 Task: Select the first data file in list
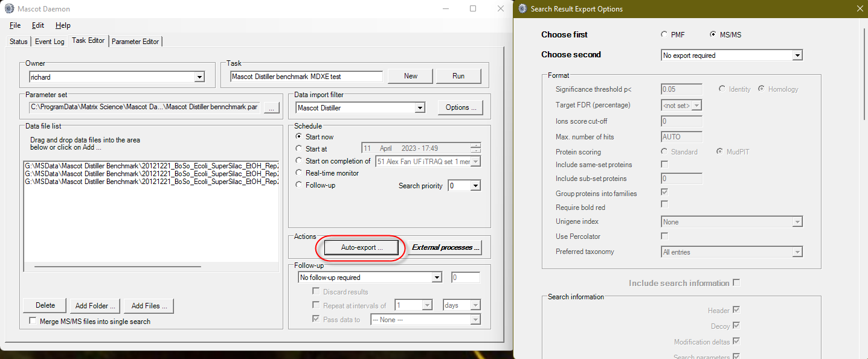point(152,165)
